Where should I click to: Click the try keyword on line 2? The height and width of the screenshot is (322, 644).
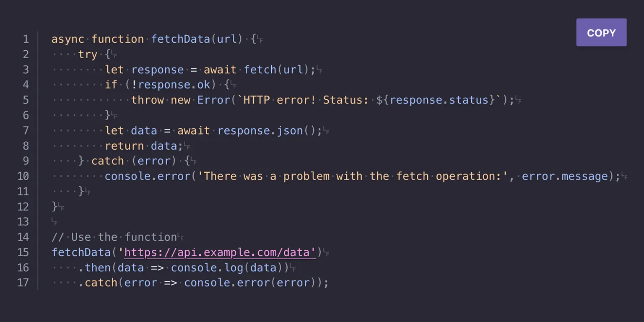(x=87, y=54)
